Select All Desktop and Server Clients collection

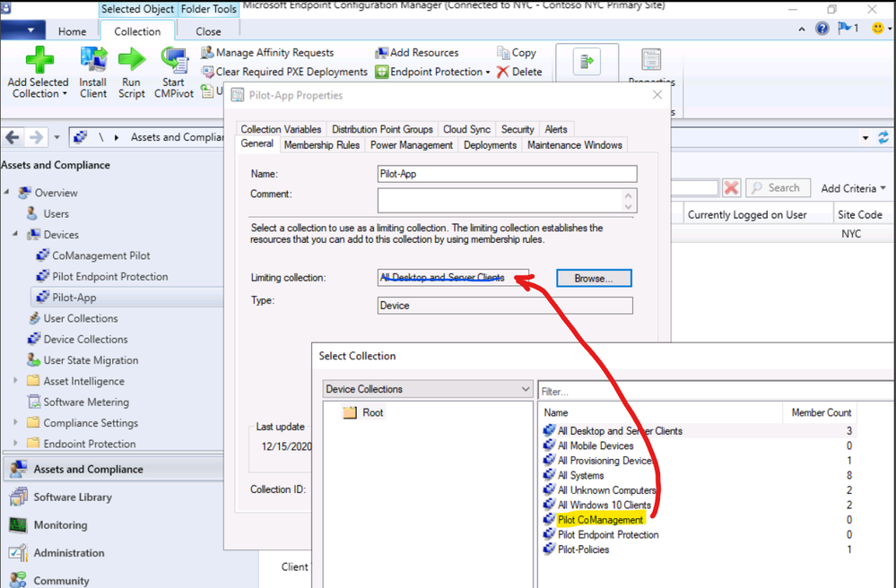[620, 431]
